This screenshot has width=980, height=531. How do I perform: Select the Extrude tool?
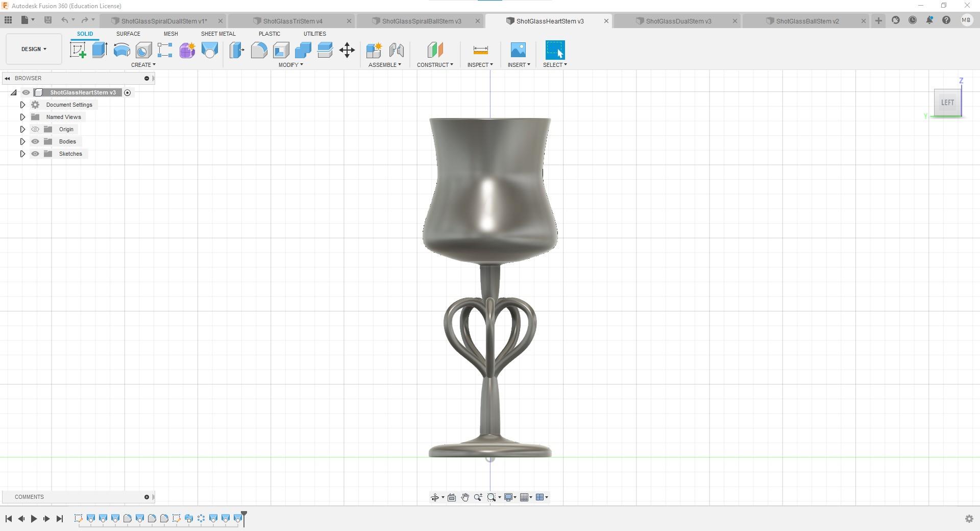[100, 50]
